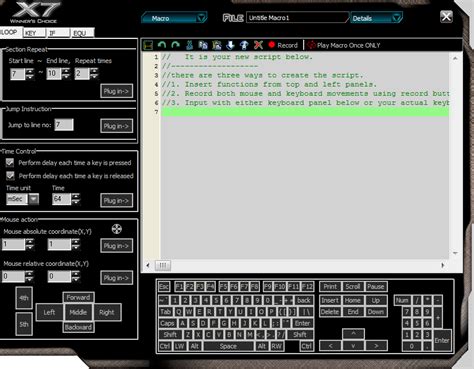Image resolution: width=474 pixels, height=369 pixels.
Task: Click the green redo arrow icon
Action: [x=175, y=45]
